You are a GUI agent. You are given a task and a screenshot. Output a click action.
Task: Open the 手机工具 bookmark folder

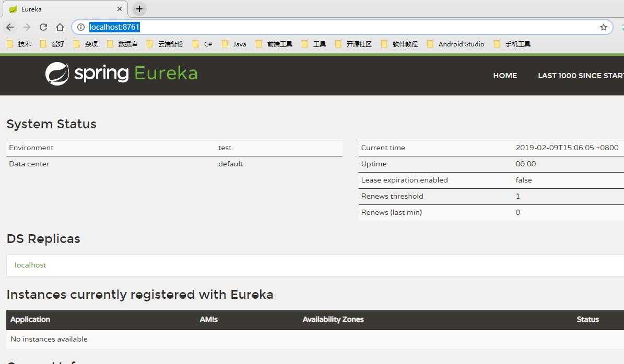pos(512,44)
